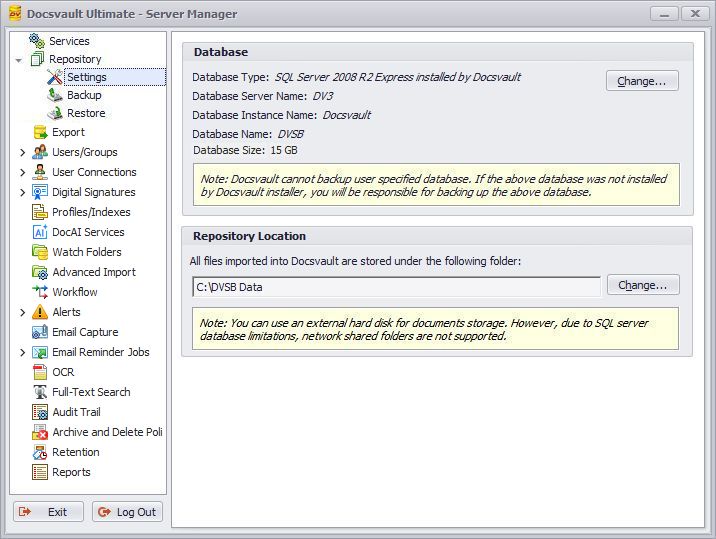Click the Email Reminder Jobs icon
This screenshot has width=716, height=539.
pos(40,352)
